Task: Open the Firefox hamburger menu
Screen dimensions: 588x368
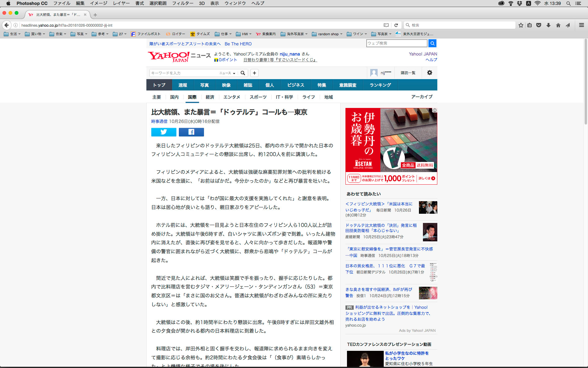Action: point(581,25)
